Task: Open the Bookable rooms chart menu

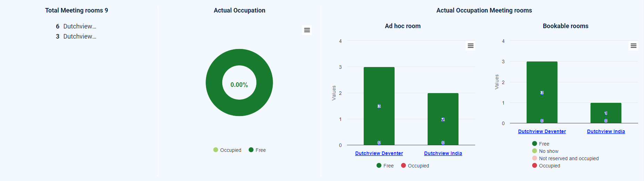Action: (x=633, y=46)
